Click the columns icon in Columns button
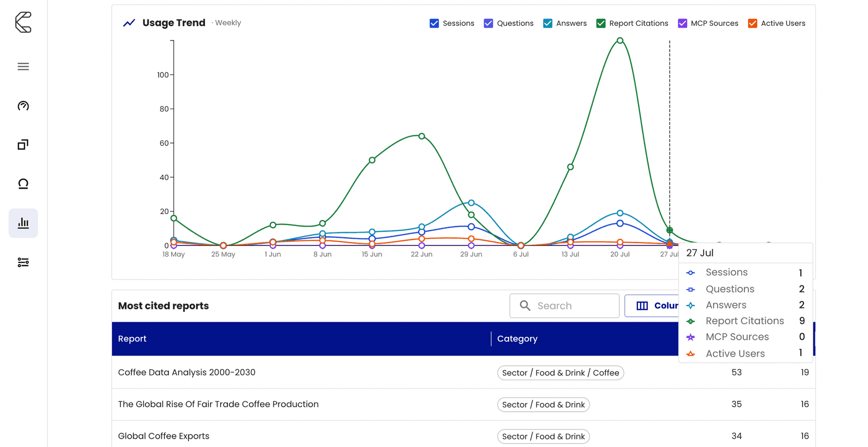This screenshot has height=447, width=868. click(642, 306)
